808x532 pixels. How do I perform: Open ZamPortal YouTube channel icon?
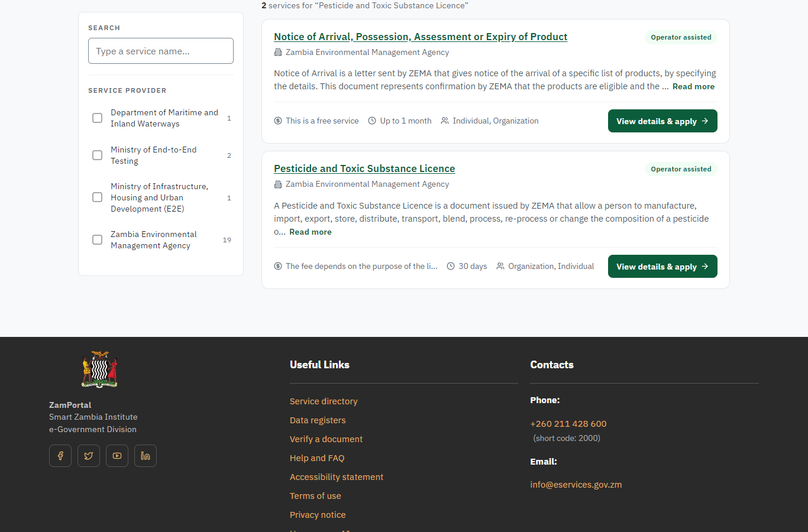click(117, 456)
